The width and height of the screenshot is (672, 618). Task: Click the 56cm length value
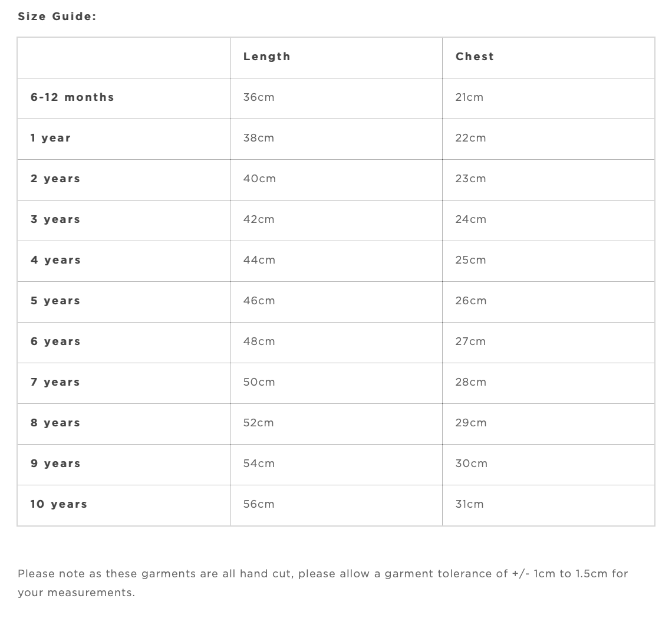pyautogui.click(x=259, y=504)
